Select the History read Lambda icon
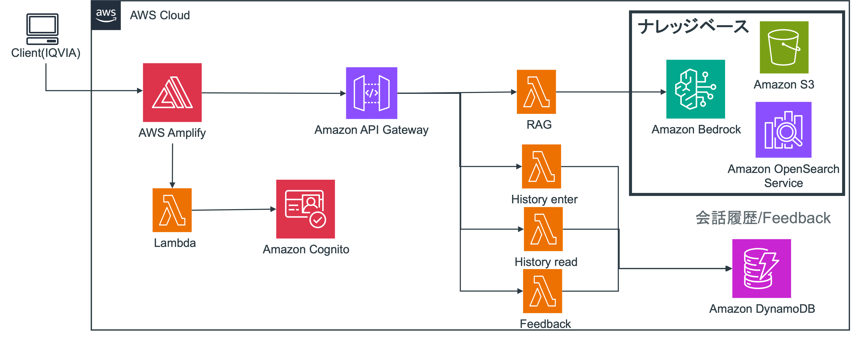 pos(543,229)
